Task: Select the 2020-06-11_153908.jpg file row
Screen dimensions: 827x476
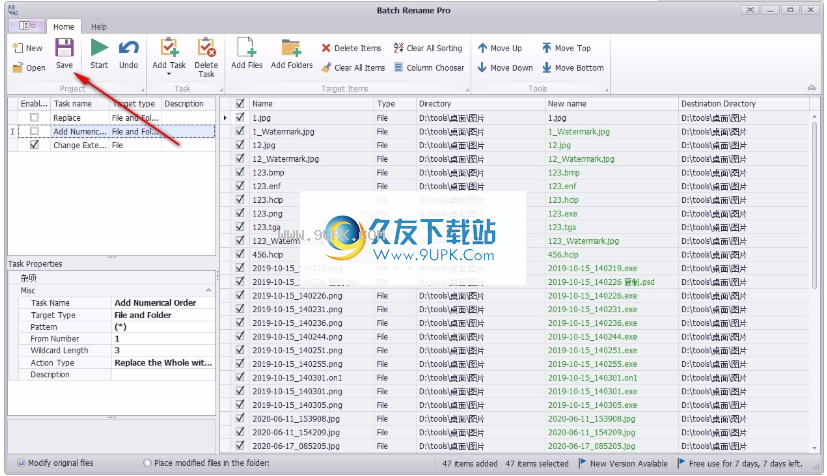Action: tap(517, 419)
